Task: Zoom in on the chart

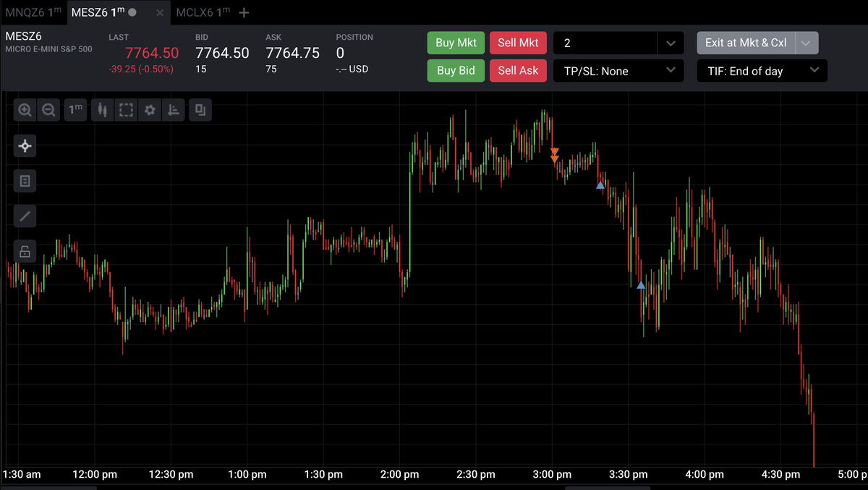Action: pyautogui.click(x=25, y=110)
